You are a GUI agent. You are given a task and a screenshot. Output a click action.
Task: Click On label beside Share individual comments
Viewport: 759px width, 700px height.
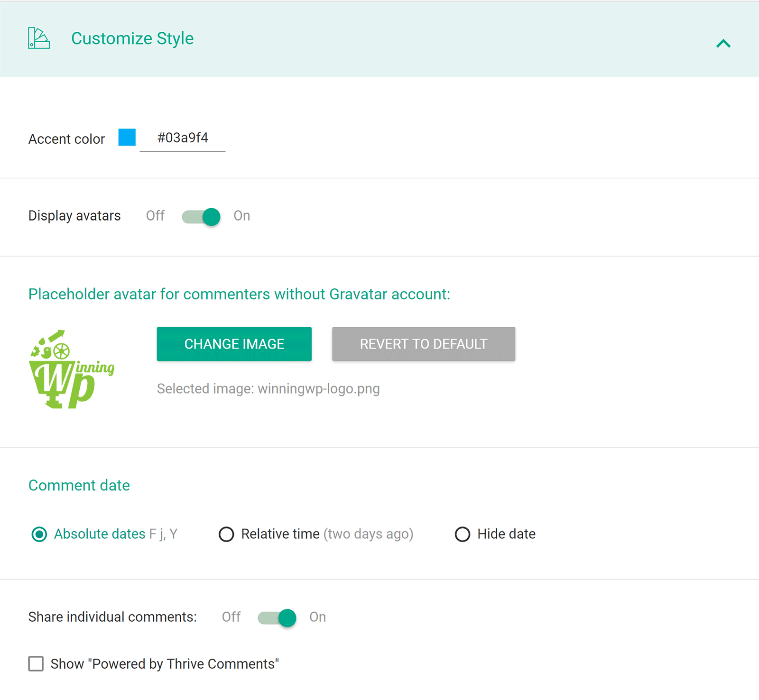click(x=318, y=617)
